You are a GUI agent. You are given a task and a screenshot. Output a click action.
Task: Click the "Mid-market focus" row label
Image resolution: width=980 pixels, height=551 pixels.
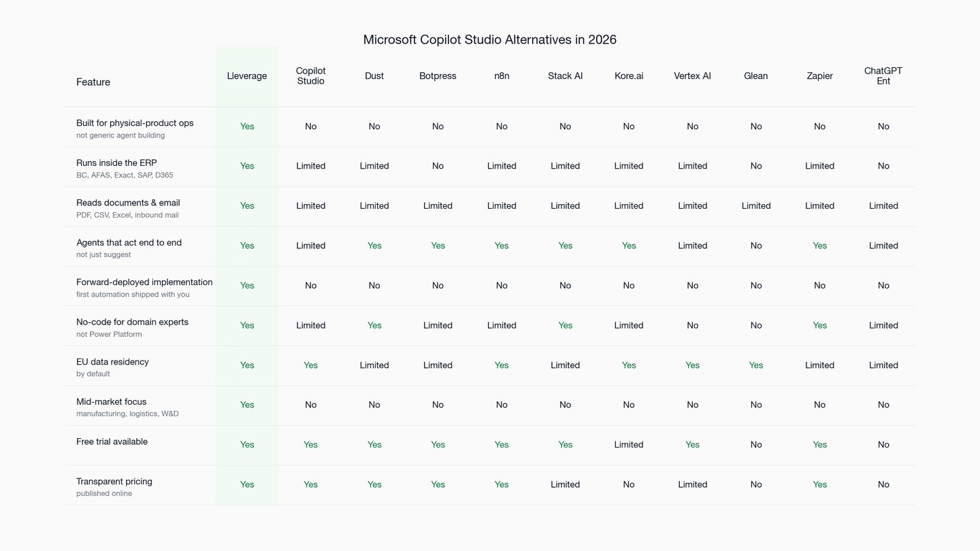111,401
